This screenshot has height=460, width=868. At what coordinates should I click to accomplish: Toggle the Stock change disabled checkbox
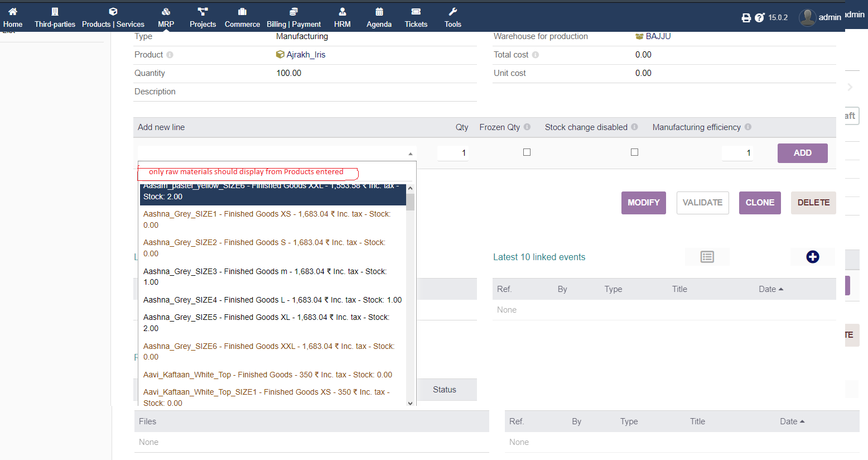click(634, 152)
